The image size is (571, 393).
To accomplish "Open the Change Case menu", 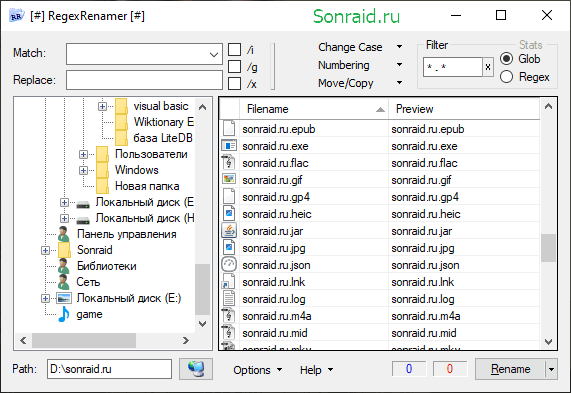I will click(360, 47).
